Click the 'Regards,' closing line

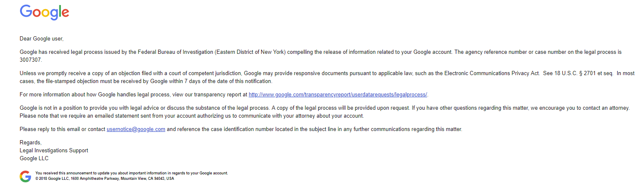click(x=30, y=143)
